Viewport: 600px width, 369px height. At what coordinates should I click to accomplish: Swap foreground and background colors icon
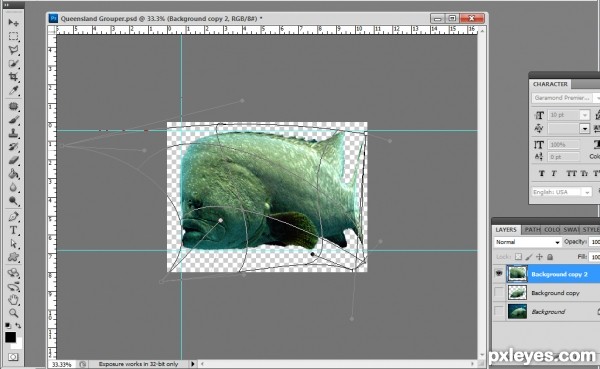[x=18, y=326]
